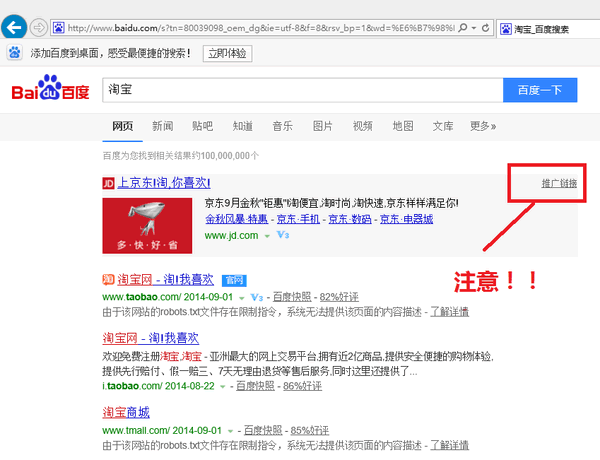Click the JD red icon beside ad title
This screenshot has width=600, height=460.
pos(108,183)
